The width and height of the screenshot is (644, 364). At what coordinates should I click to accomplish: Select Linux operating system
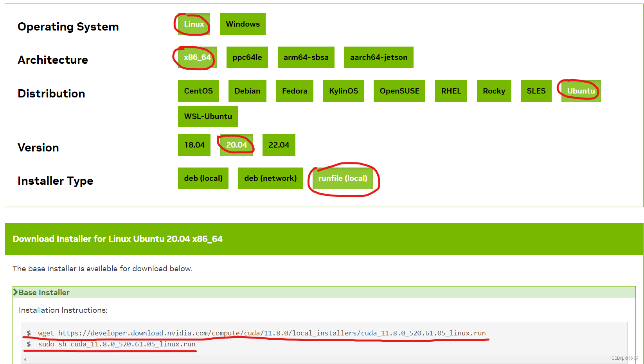[194, 24]
